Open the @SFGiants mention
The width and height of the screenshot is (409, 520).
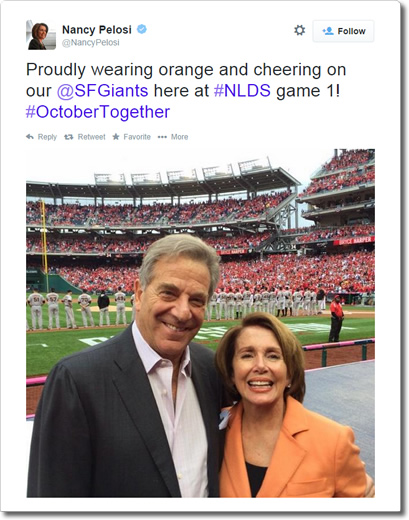point(102,91)
